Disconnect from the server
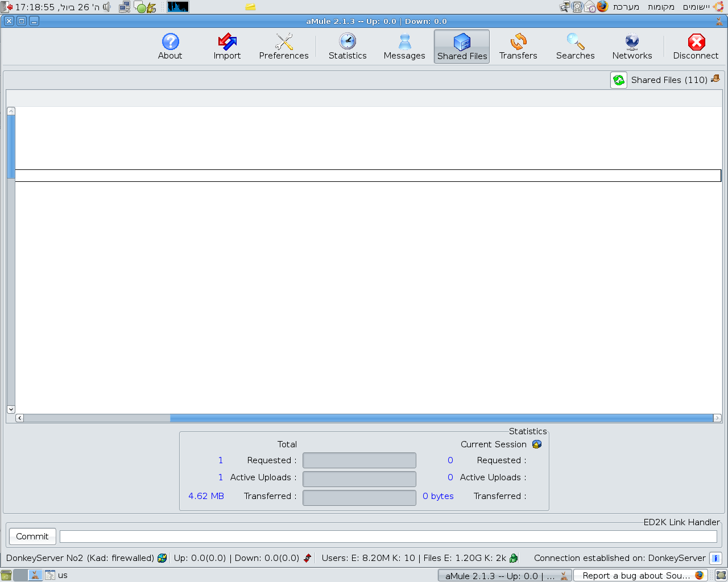The height and width of the screenshot is (582, 728). pyautogui.click(x=696, y=47)
